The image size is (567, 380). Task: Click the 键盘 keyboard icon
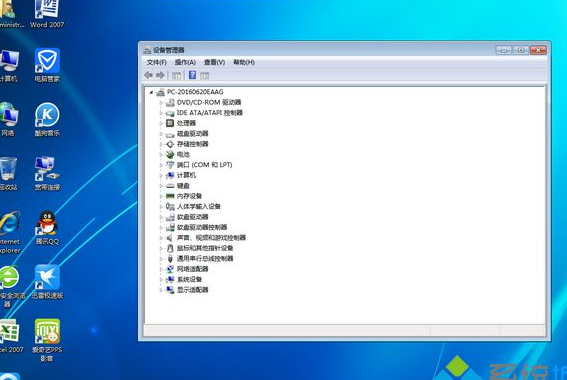click(170, 186)
